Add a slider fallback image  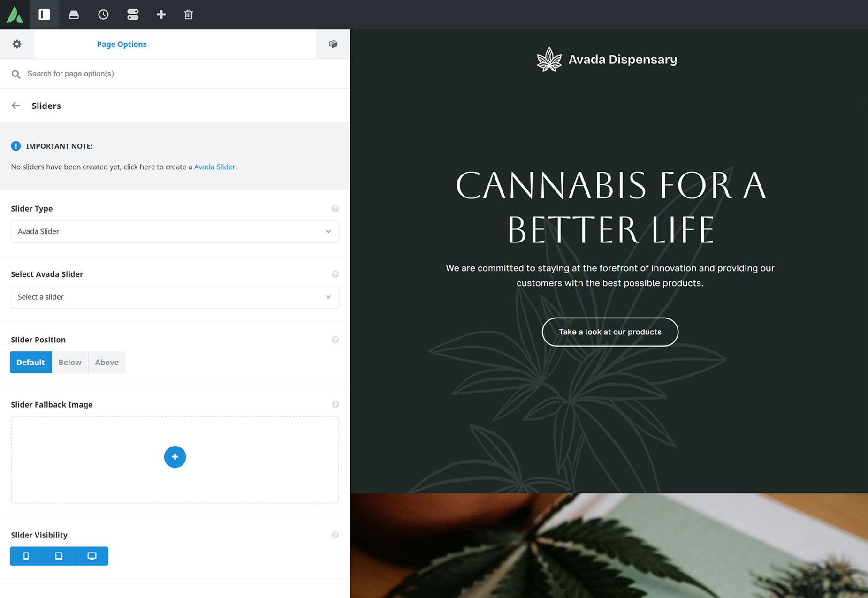click(175, 457)
